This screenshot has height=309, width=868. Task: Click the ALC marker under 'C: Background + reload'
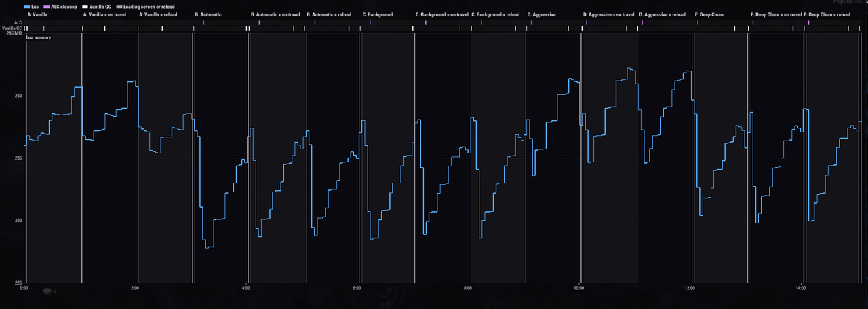(x=481, y=22)
